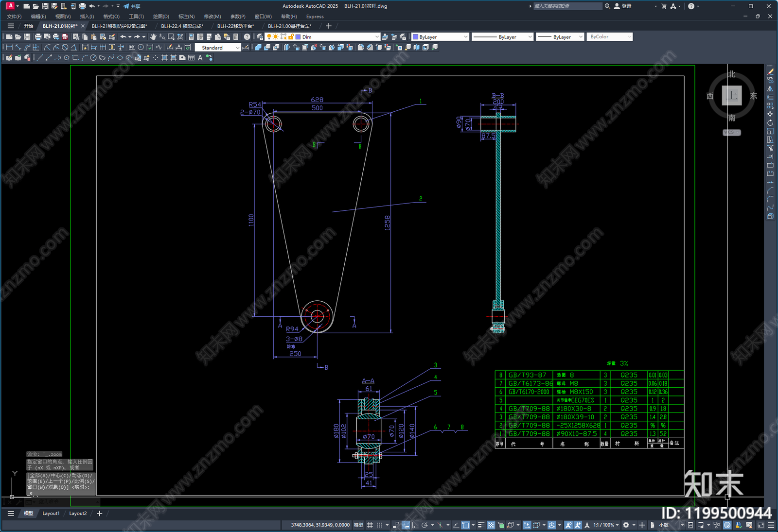Open the Quick Calculator
The width and height of the screenshot is (778, 532).
tap(236, 37)
